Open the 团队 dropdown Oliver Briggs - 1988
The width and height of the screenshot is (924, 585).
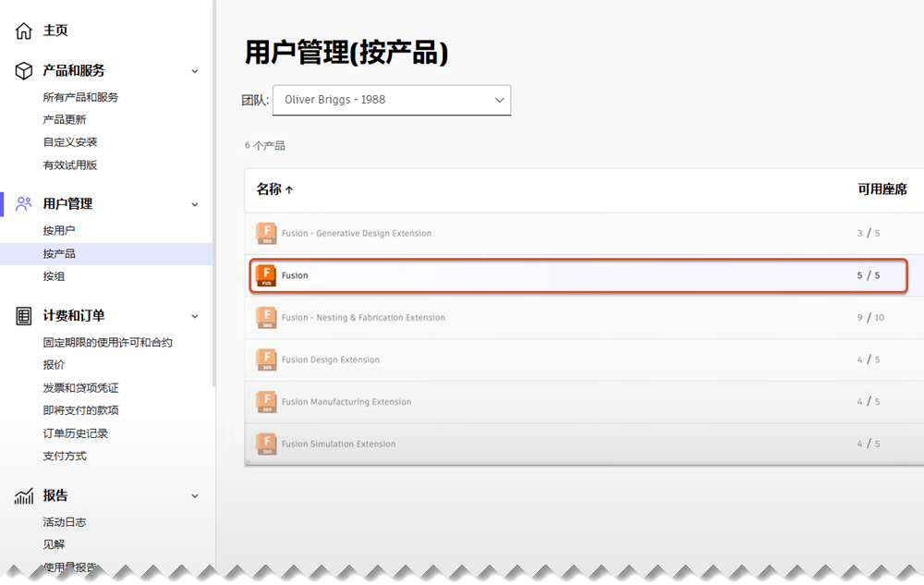[x=392, y=100]
